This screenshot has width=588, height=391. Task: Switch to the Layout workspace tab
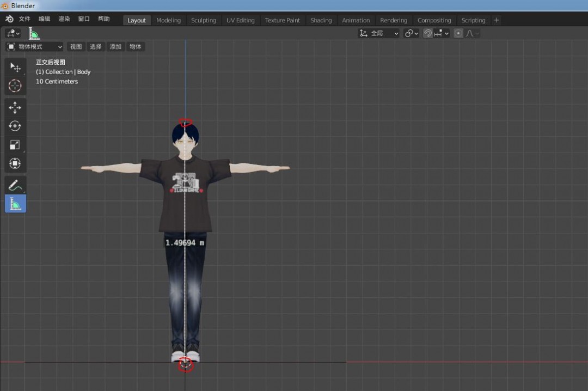click(x=137, y=20)
